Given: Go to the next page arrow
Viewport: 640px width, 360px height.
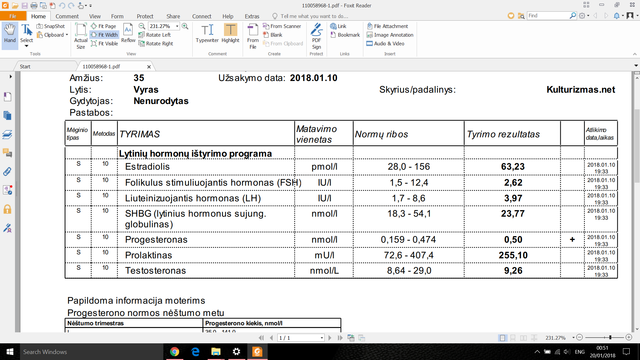Looking at the screenshot, I should click(x=330, y=338).
